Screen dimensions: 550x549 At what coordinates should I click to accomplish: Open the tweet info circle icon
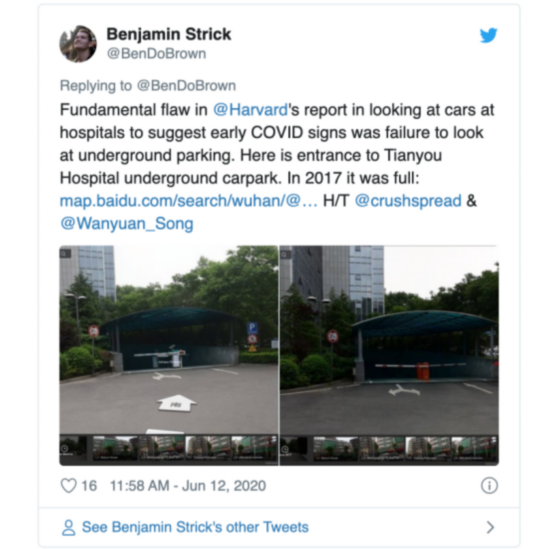coord(489,486)
